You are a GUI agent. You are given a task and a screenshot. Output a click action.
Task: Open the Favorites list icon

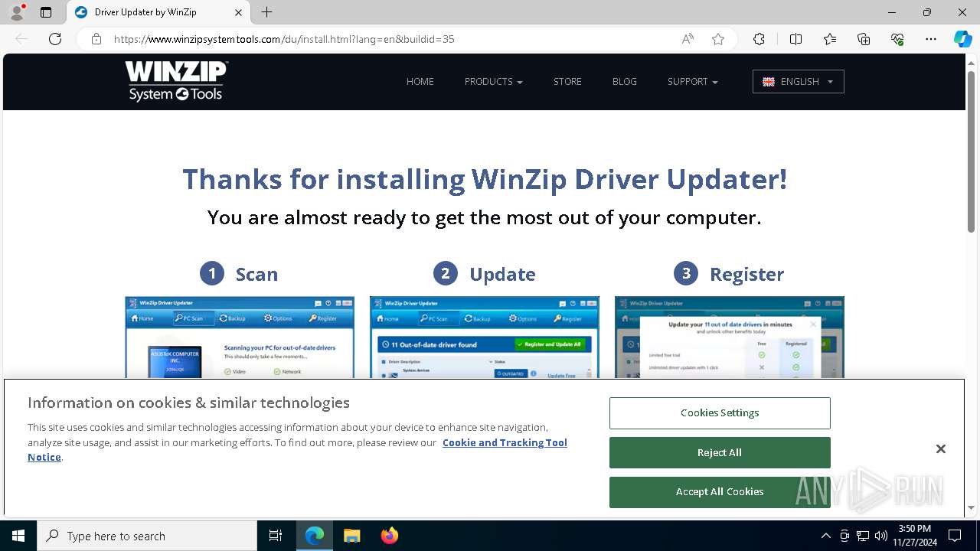[x=830, y=39]
